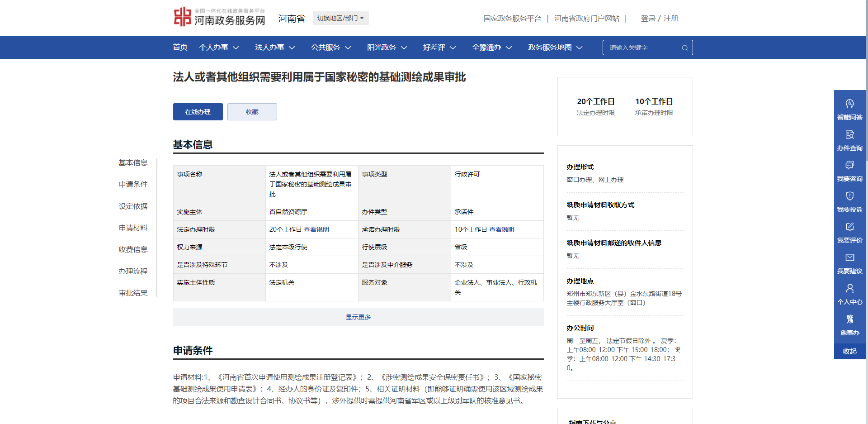Expand 政务服务地图 menu chevron
Screen dimensions: 868x424
pos(580,48)
